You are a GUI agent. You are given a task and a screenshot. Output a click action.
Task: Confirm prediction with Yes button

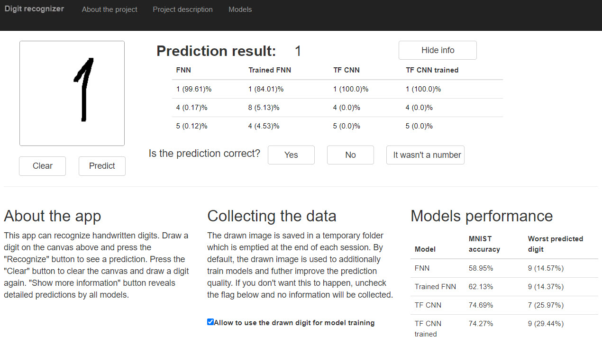click(291, 155)
